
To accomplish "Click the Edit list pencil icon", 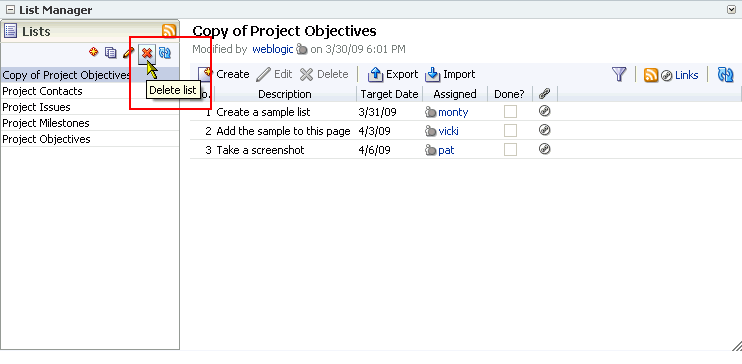I will click(128, 53).
